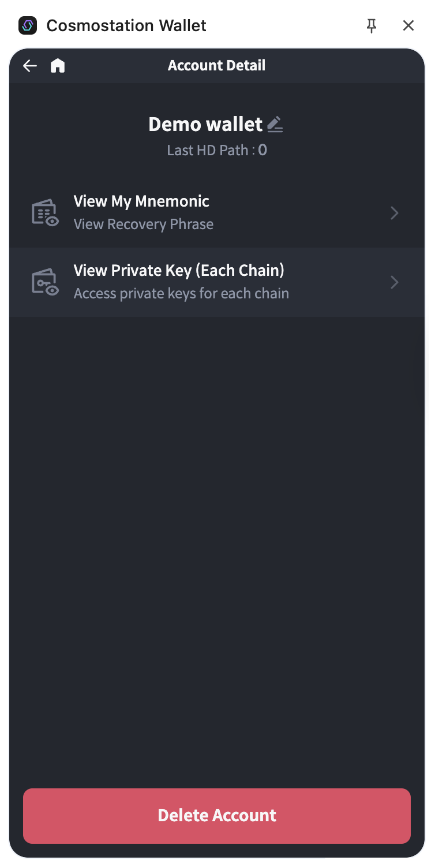Open View Private Key (Each Chain)
Image resolution: width=435 pixels, height=868 pixels.
pos(179,271)
